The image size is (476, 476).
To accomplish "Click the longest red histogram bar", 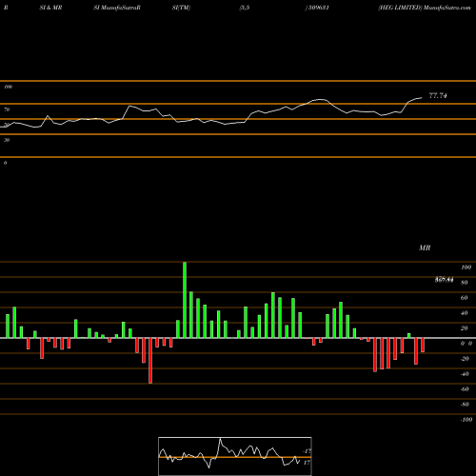I will [150, 361].
